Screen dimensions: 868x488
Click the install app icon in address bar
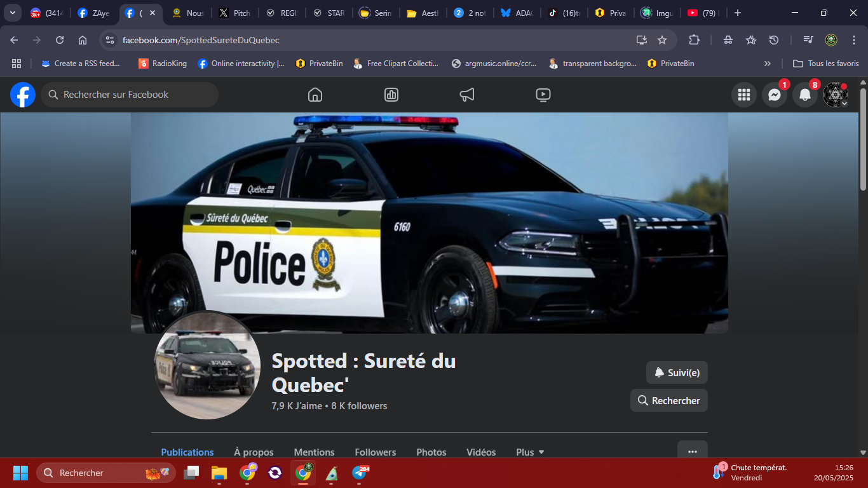642,40
